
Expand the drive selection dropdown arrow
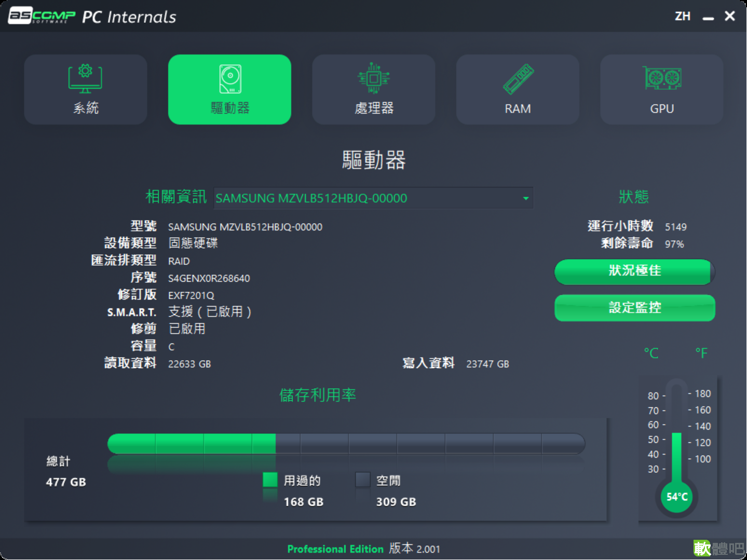tap(525, 198)
